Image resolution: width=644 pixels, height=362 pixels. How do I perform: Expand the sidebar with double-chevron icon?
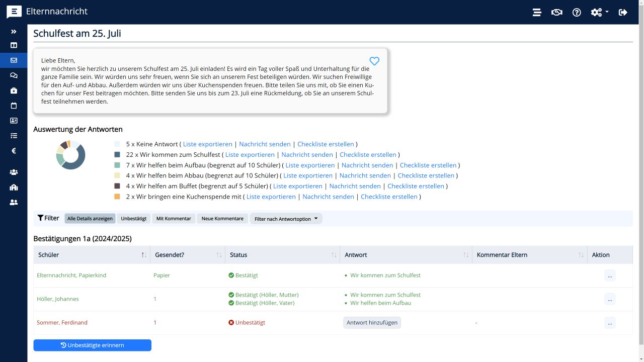[14, 32]
